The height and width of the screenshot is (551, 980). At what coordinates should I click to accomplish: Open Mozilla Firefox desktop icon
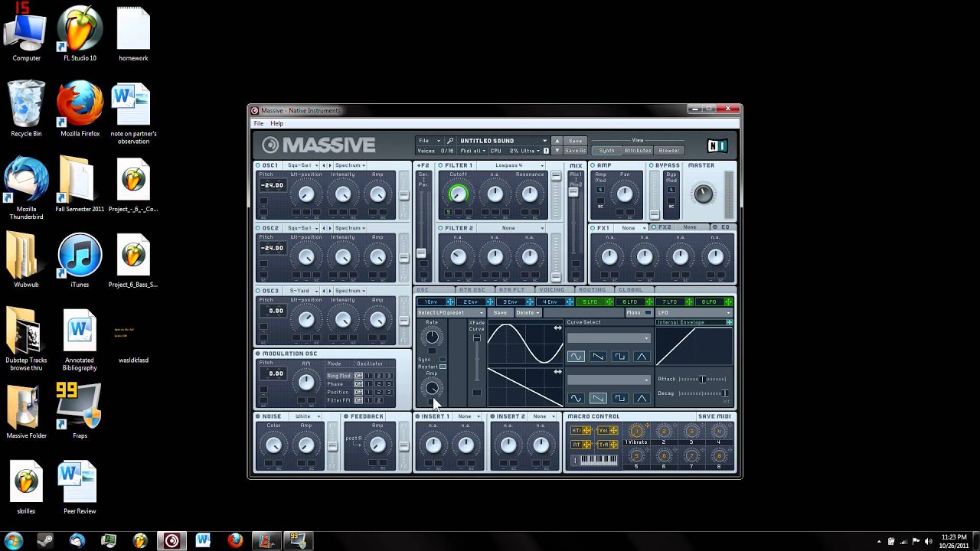[80, 109]
